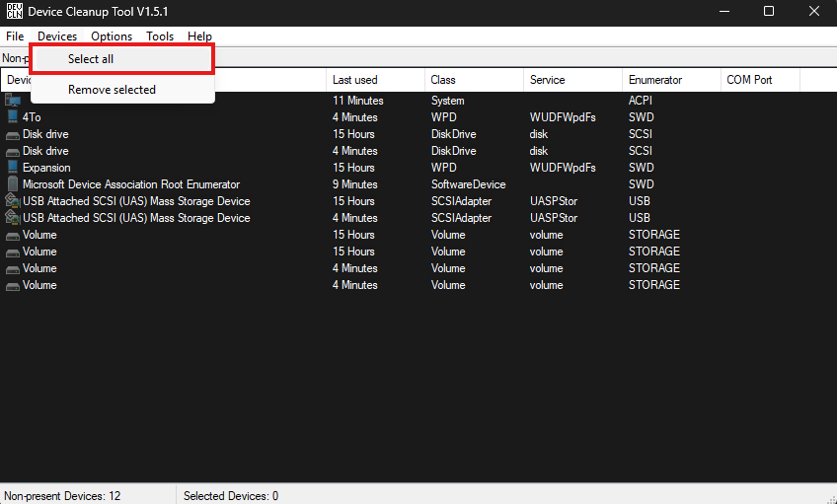Select the Microsoft Device Association Root Enumerator row

tap(131, 184)
